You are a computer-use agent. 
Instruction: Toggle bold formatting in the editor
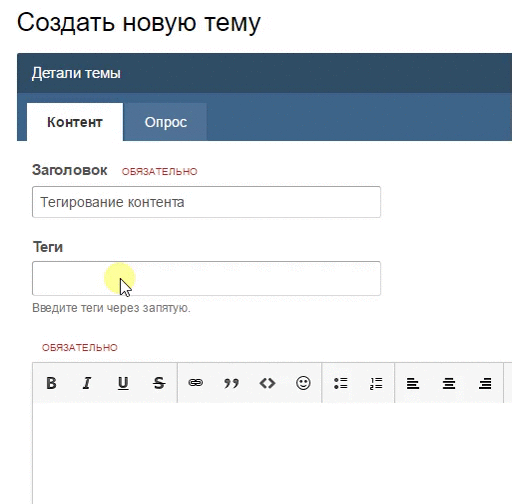pos(51,383)
